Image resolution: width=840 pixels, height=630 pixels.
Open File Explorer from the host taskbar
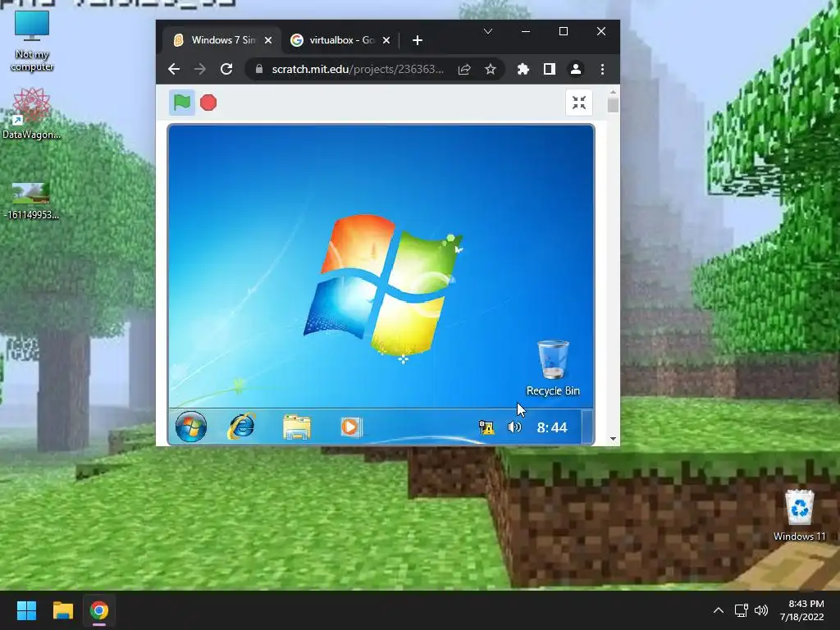click(x=62, y=610)
